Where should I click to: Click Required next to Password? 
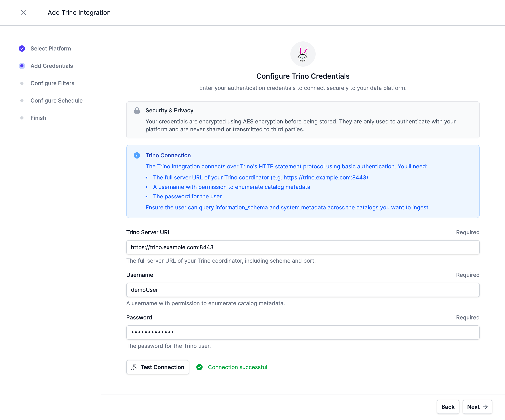coord(468,318)
